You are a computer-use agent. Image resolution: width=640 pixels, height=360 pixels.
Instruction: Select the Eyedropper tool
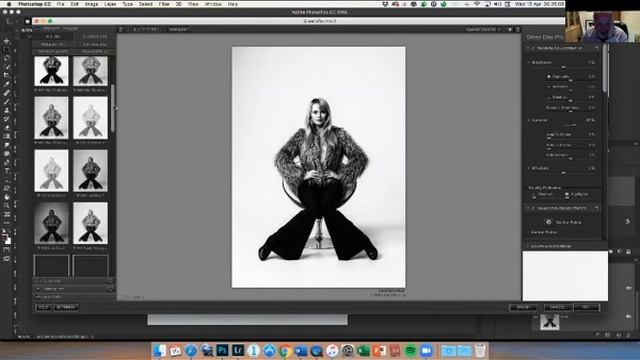[7, 84]
